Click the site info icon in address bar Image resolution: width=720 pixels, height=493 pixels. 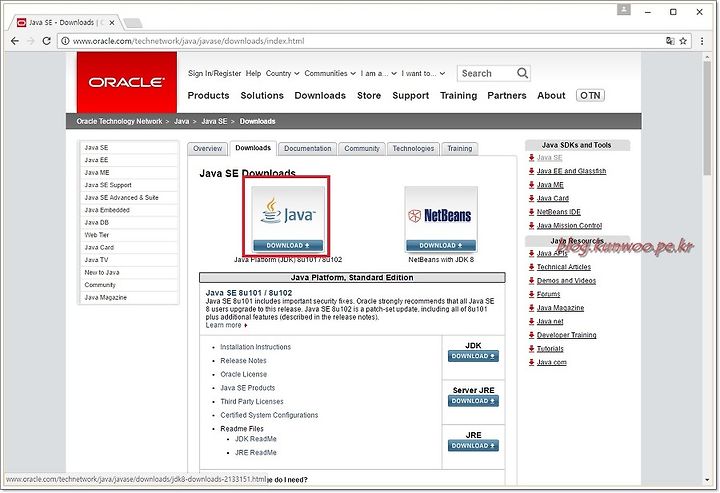coord(65,41)
